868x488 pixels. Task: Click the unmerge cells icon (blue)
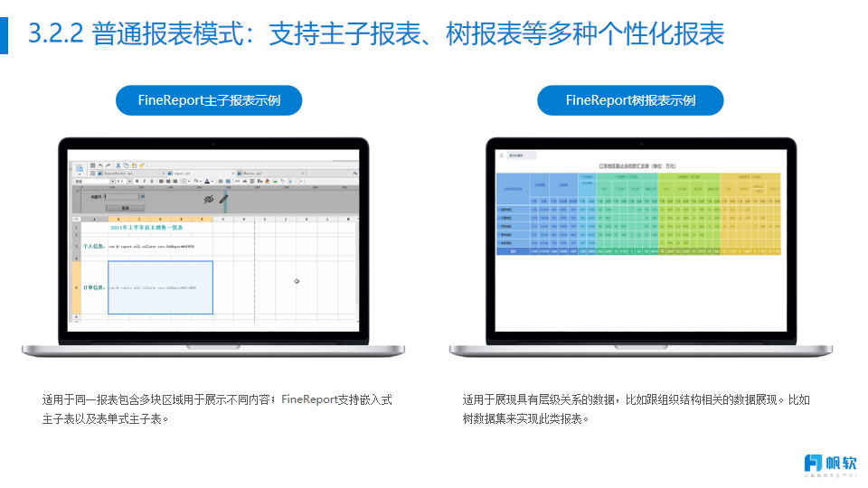point(228,181)
